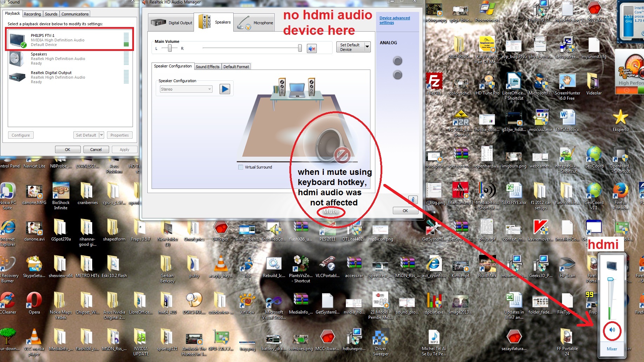Open the SEREFIYE.xlsx desktop file
This screenshot has width=644, height=362.
(514, 193)
